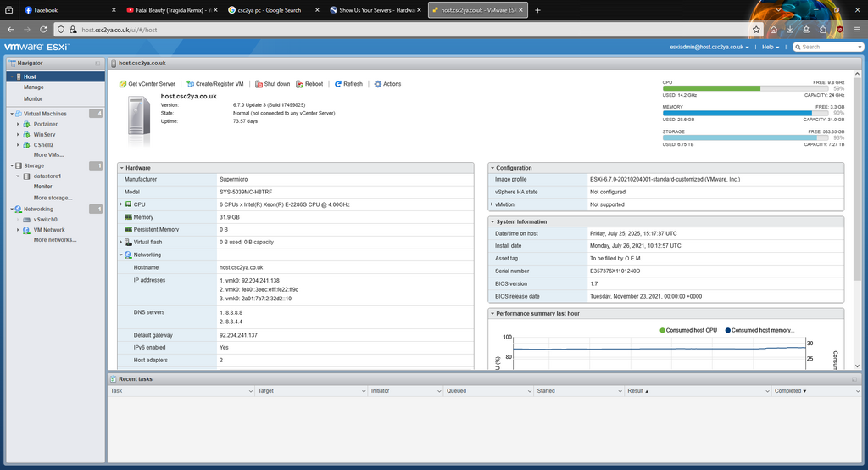The width and height of the screenshot is (868, 470).
Task: Open the Firefox downloads icon
Action: point(790,30)
